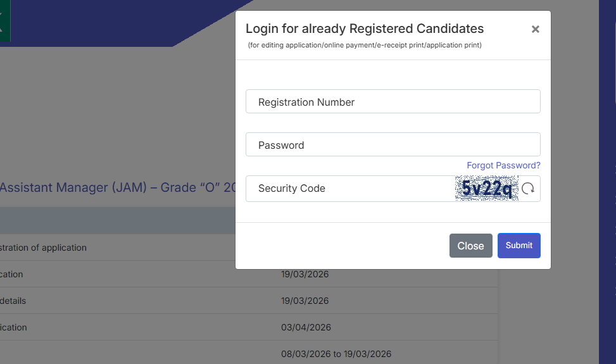Click the dialog title "Login for already Registered Candidates"
616x364 pixels.
pos(364,28)
